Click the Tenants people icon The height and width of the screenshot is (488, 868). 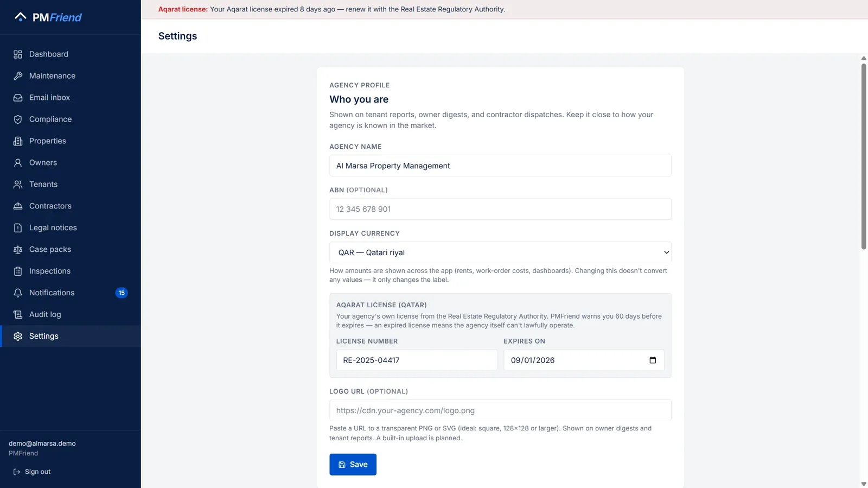point(18,185)
